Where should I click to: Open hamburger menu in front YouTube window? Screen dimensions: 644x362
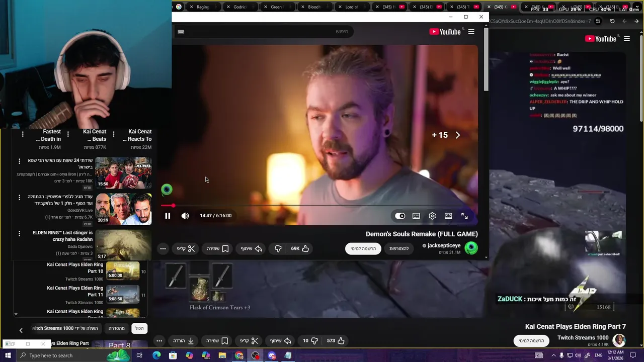471,32
